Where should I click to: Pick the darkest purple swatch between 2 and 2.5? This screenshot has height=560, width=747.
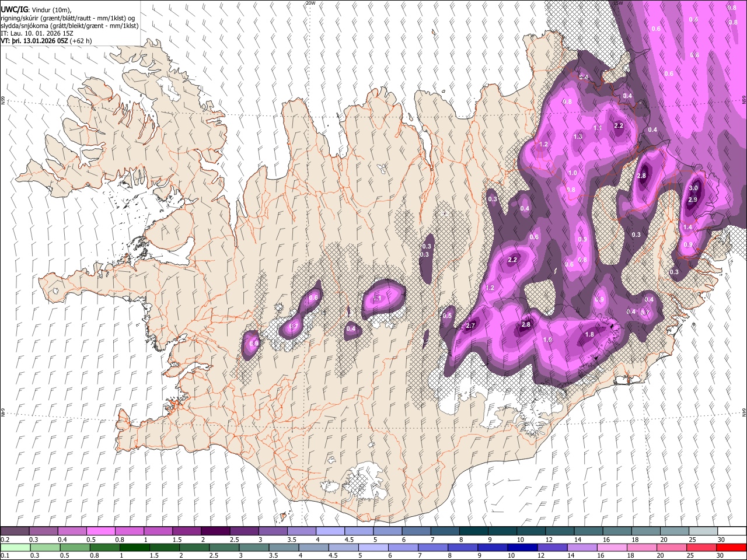click(215, 531)
